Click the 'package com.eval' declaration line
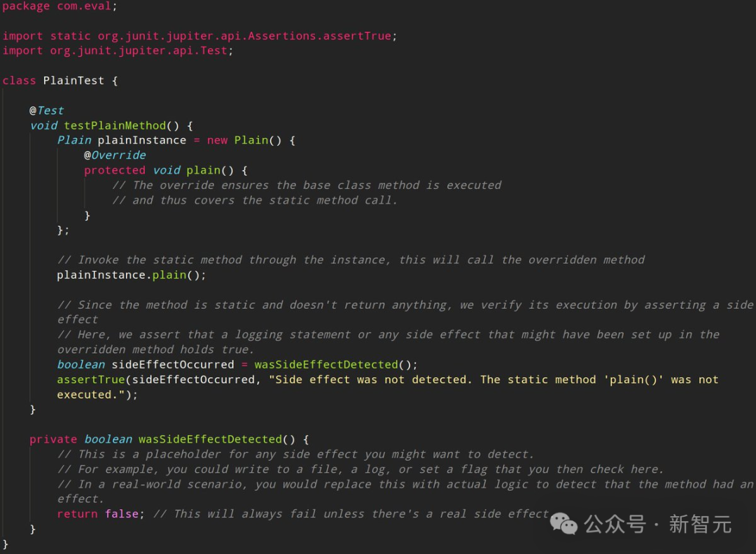This screenshot has height=554, width=756. [59, 6]
